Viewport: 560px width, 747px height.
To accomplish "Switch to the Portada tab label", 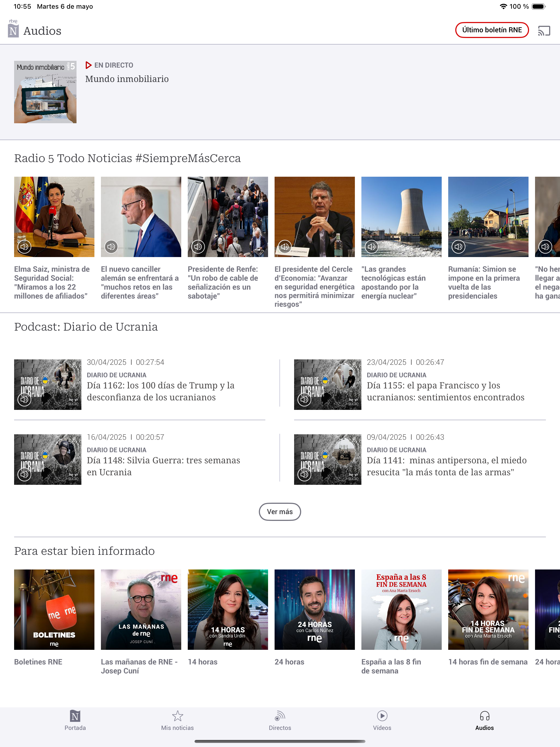I will coord(75,728).
